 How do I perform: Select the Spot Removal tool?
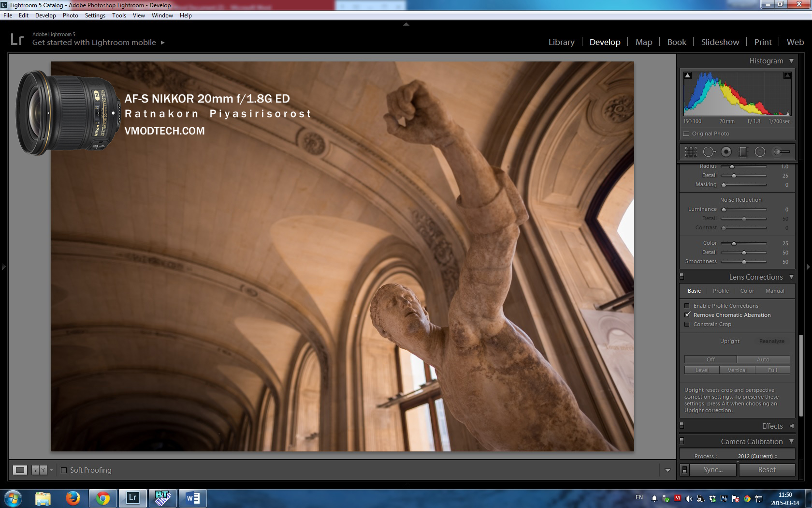click(x=709, y=152)
